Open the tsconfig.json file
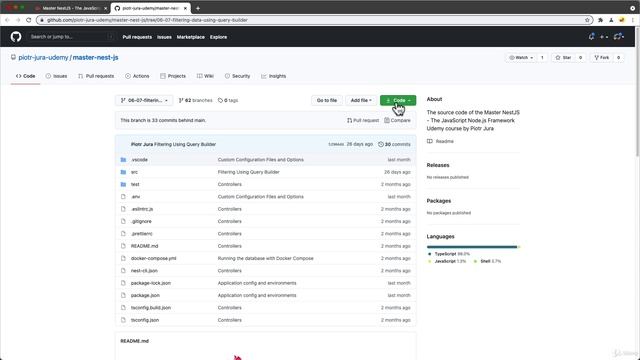The width and height of the screenshot is (640, 360). [145, 320]
